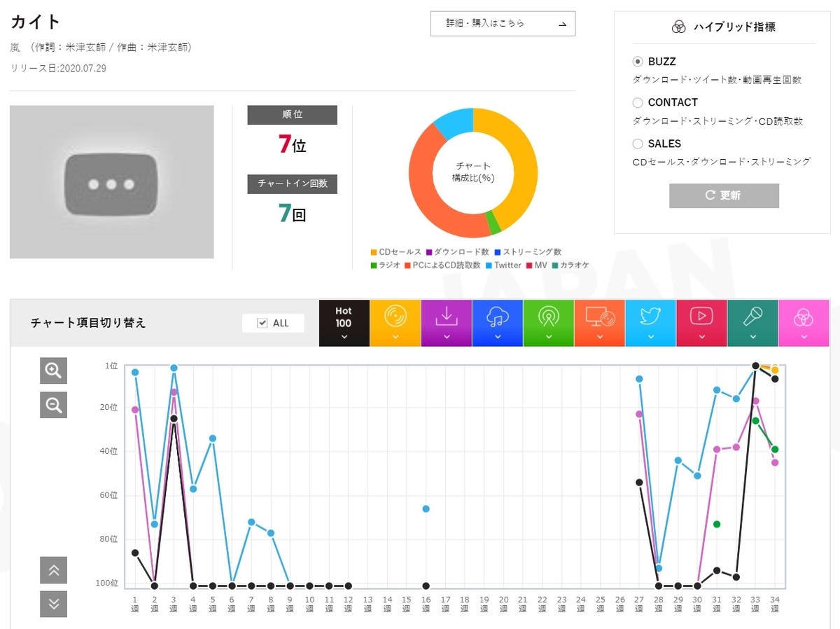
Task: Click the double up-arrow button
Action: pos(54,570)
